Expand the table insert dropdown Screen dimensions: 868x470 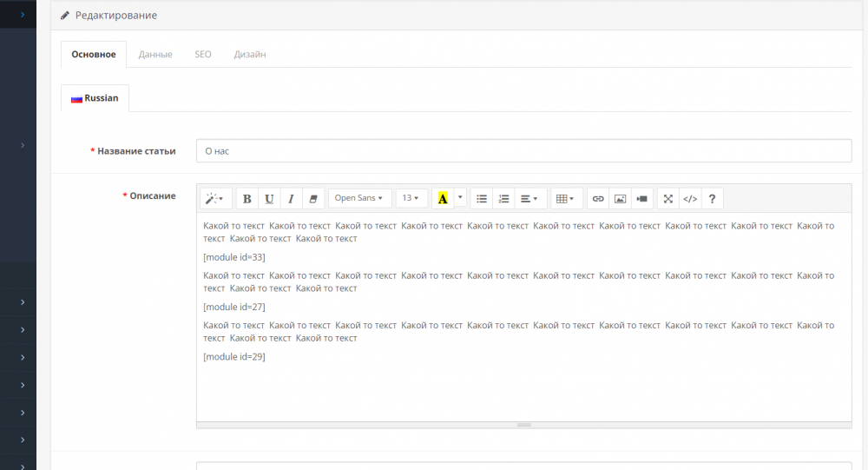click(566, 198)
